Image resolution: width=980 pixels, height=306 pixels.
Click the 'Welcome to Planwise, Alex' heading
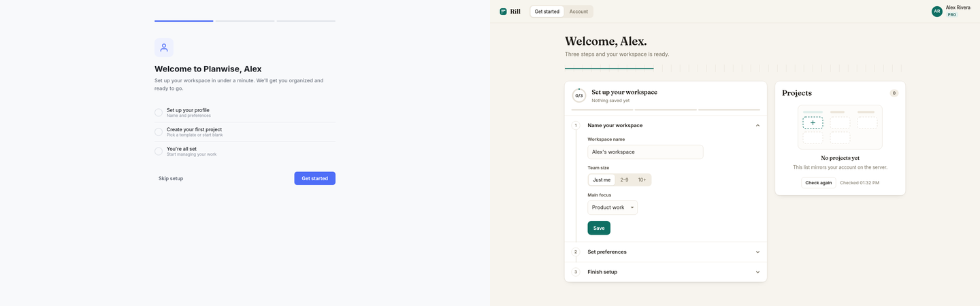point(208,69)
